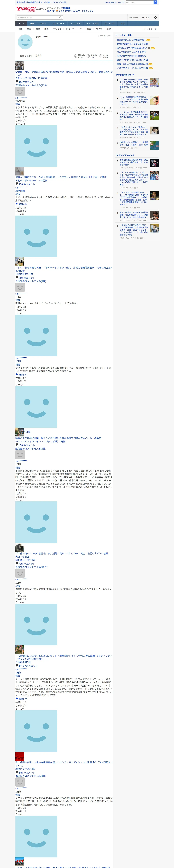Open the 来週前半にかけ 危険な暑さ続く topic

point(131,40)
